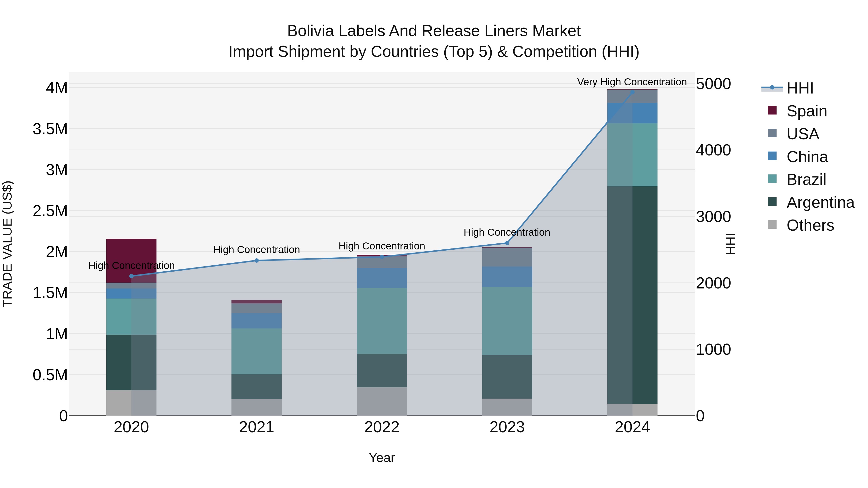Click the 3000 tick on HHI axis
This screenshot has height=488, width=868.
click(x=714, y=217)
